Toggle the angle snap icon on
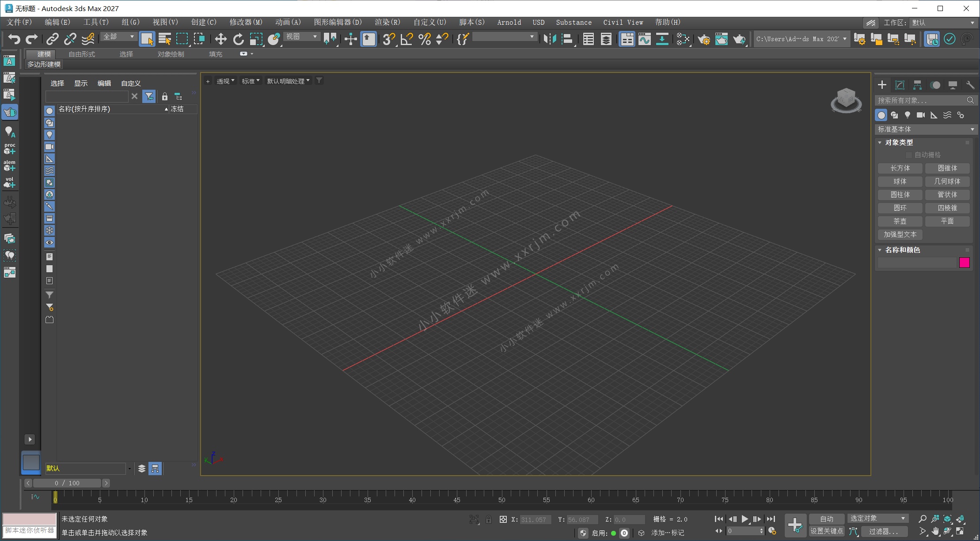 pos(406,39)
